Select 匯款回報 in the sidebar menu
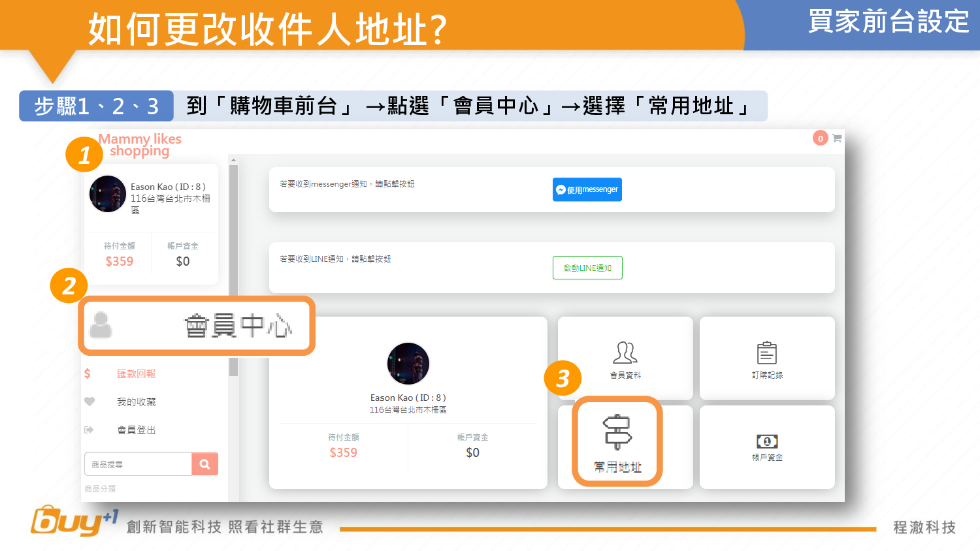 pyautogui.click(x=136, y=374)
